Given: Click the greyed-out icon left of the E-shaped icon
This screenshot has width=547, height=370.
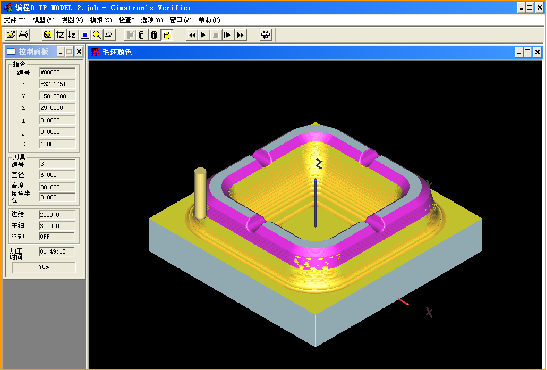Looking at the screenshot, I should [130, 35].
